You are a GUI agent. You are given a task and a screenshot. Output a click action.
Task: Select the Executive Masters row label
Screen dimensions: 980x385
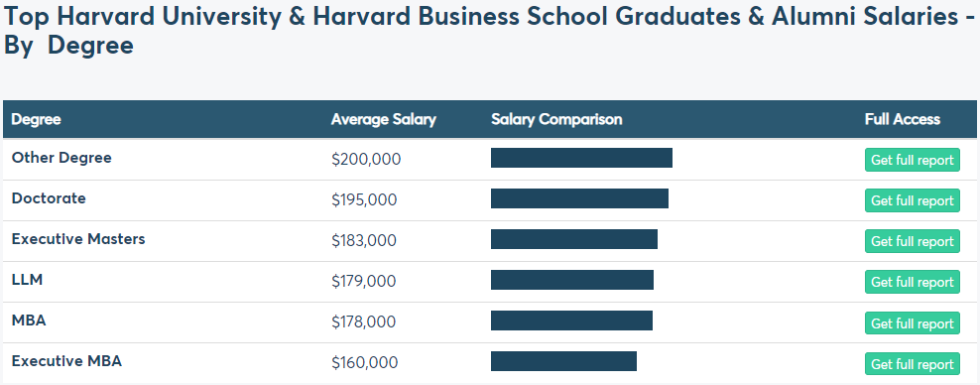(x=78, y=239)
